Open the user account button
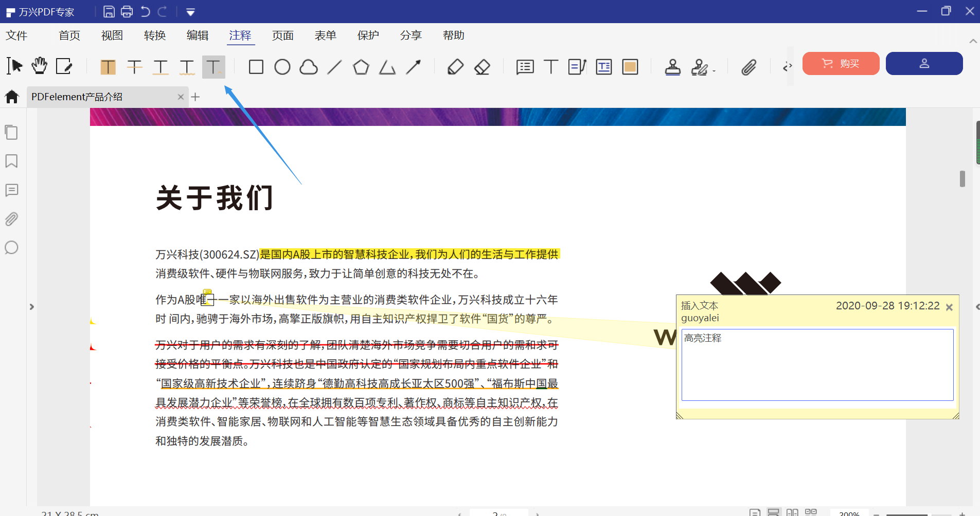The width and height of the screenshot is (980, 516). coord(924,63)
